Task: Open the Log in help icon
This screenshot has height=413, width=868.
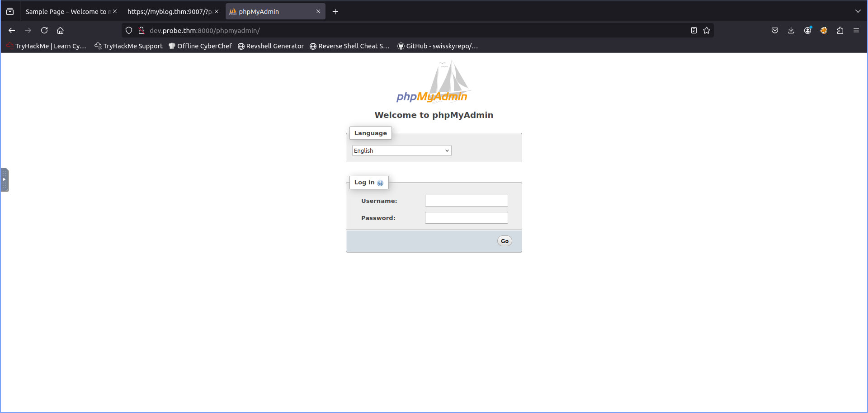Action: coord(380,183)
